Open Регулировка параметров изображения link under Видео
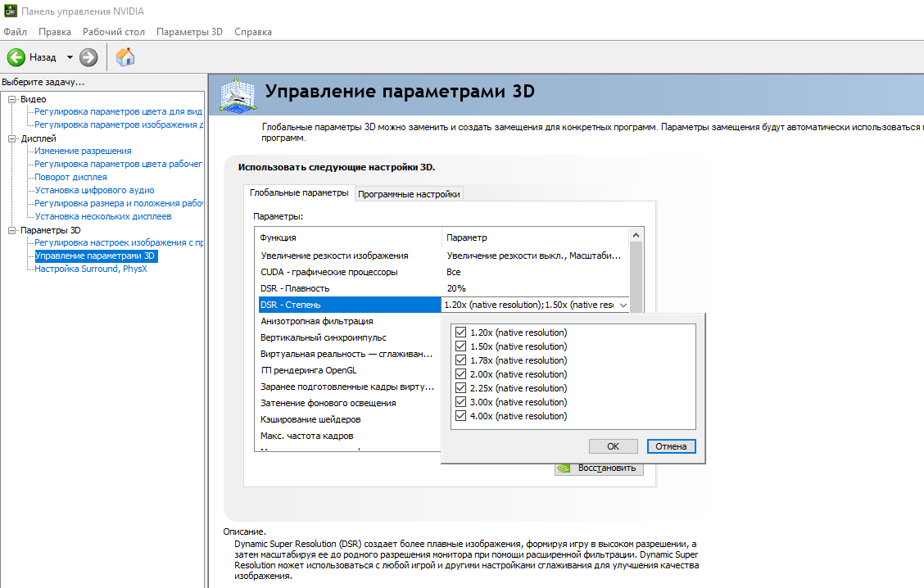This screenshot has width=924, height=588. point(118,124)
